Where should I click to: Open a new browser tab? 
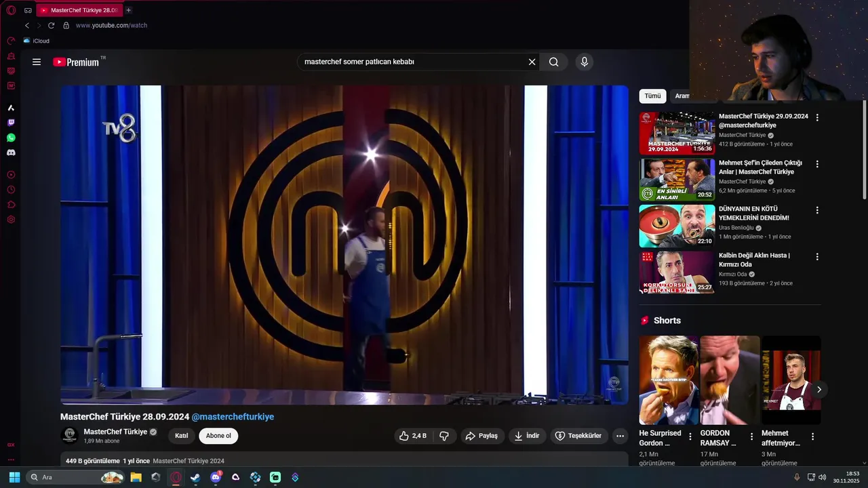tap(128, 10)
